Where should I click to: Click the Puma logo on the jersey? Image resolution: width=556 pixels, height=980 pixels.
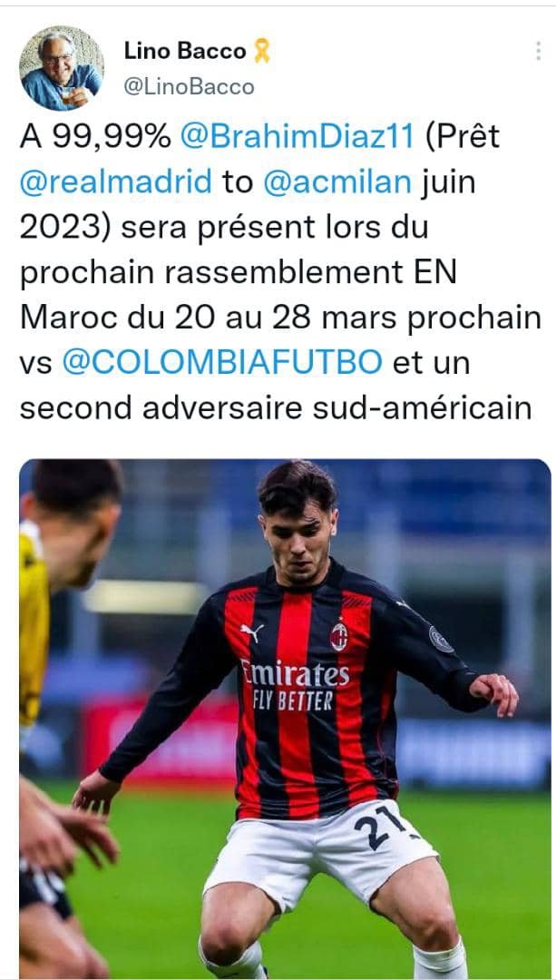[252, 632]
